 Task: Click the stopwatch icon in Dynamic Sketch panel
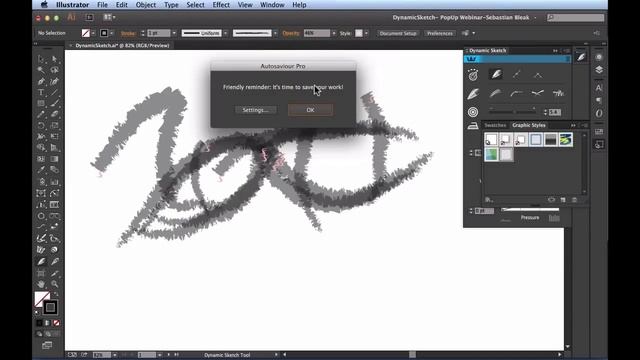[x=473, y=75]
